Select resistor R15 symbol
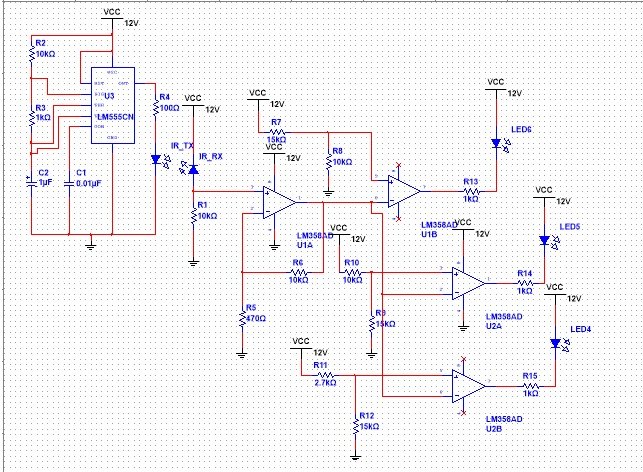This screenshot has height=472, width=643. 531,386
